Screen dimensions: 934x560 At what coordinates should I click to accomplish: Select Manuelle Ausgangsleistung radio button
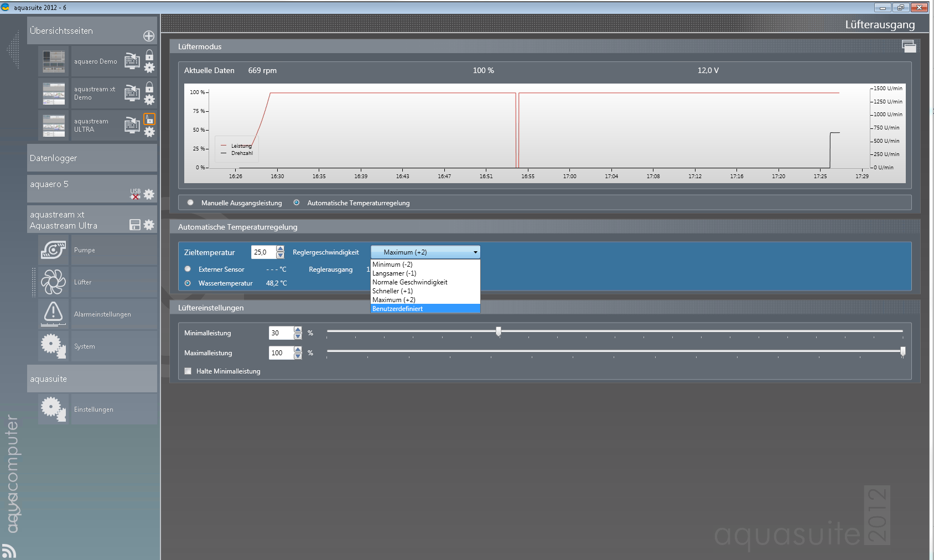point(190,203)
